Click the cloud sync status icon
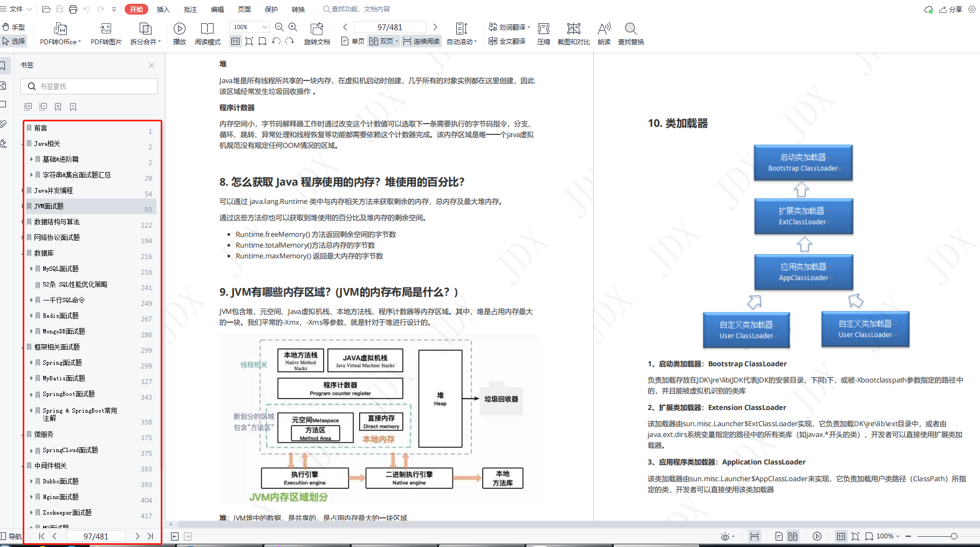This screenshot has width=980, height=547. click(928, 9)
